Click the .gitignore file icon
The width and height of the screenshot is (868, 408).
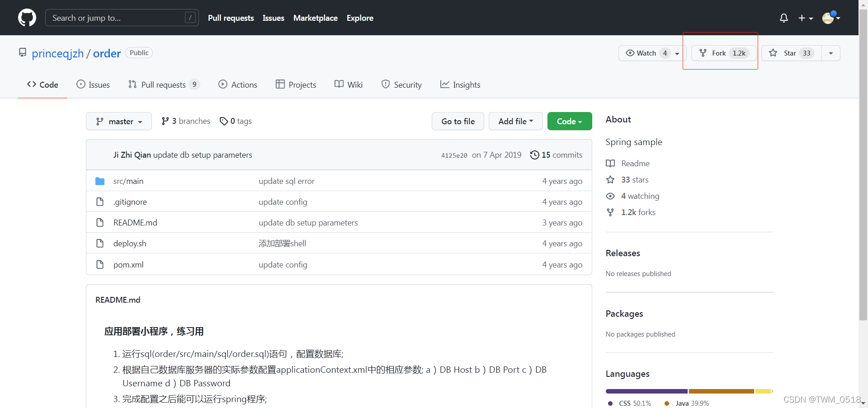pyautogui.click(x=100, y=202)
